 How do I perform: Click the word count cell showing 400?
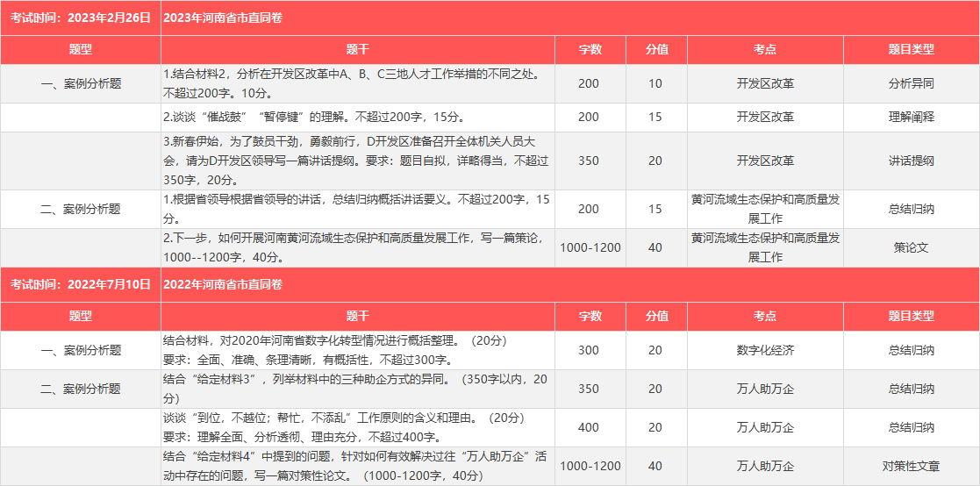[590, 427]
